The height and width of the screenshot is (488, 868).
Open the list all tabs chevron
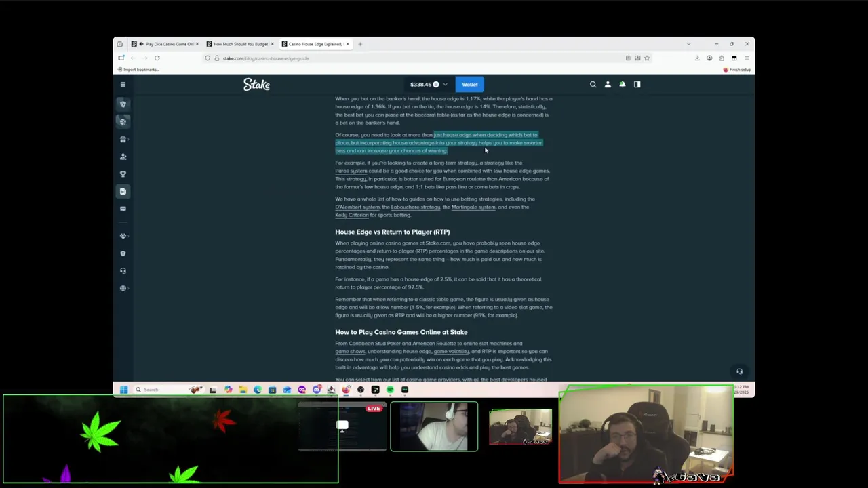pos(688,44)
